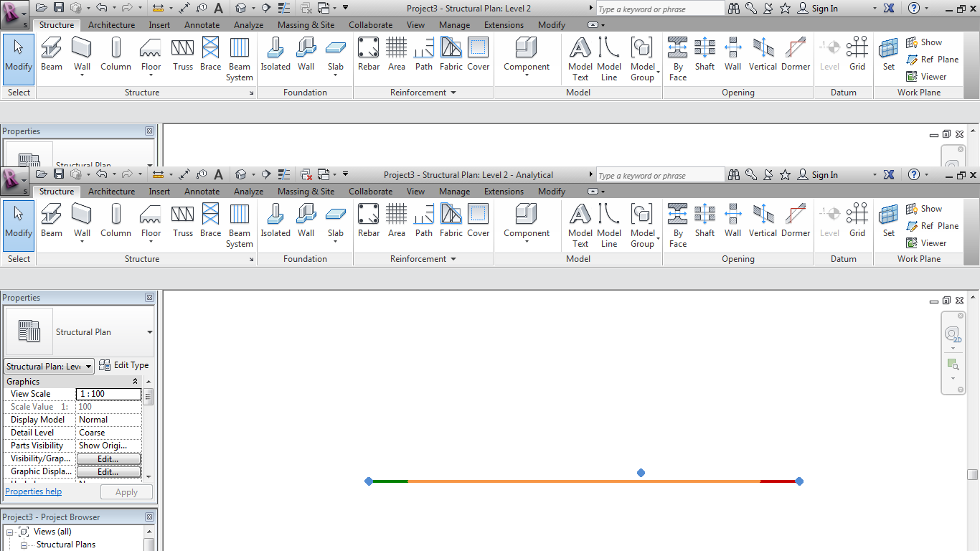
Task: Collapse the Structural Plans tree node
Action: coord(24,545)
